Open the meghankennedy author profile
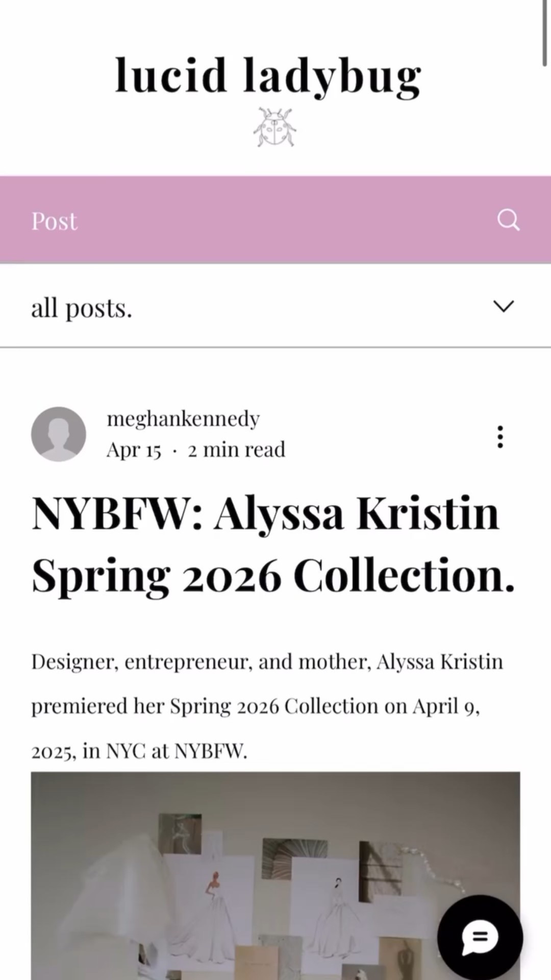 tap(183, 418)
